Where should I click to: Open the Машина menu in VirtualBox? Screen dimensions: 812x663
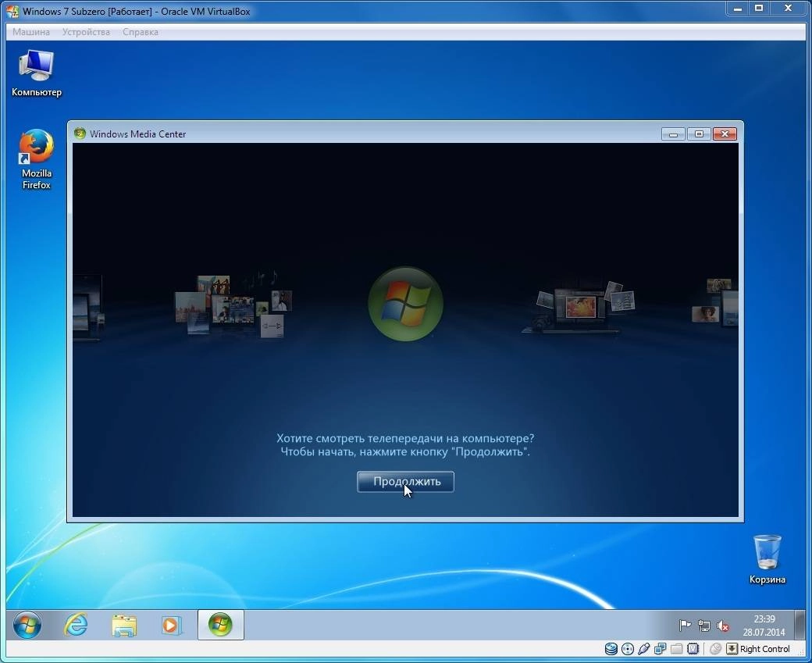tap(31, 32)
